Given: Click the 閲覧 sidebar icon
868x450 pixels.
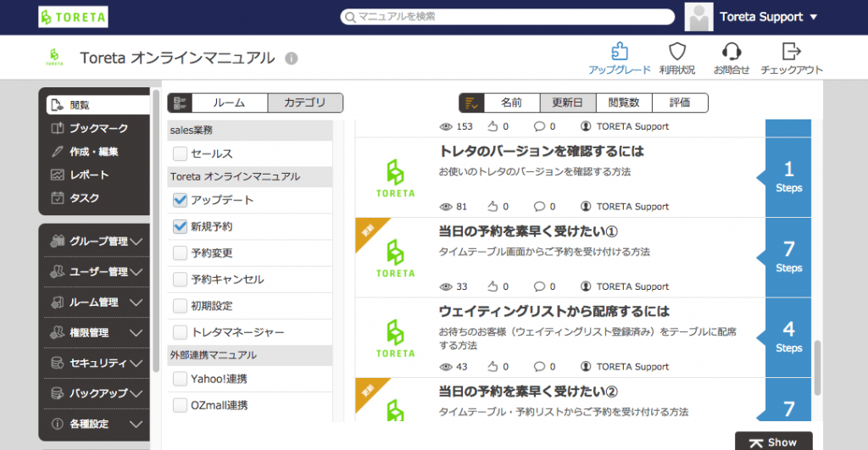Looking at the screenshot, I should 58,104.
